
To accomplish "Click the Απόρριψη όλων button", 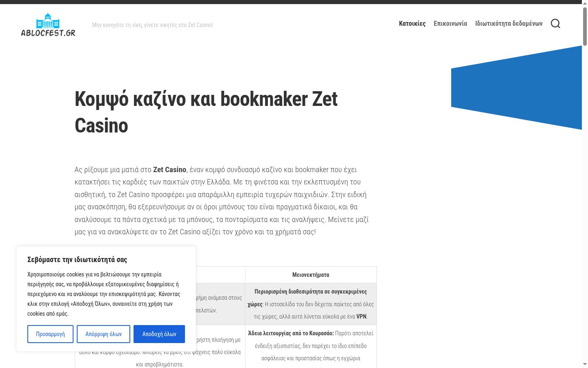I will pyautogui.click(x=103, y=334).
